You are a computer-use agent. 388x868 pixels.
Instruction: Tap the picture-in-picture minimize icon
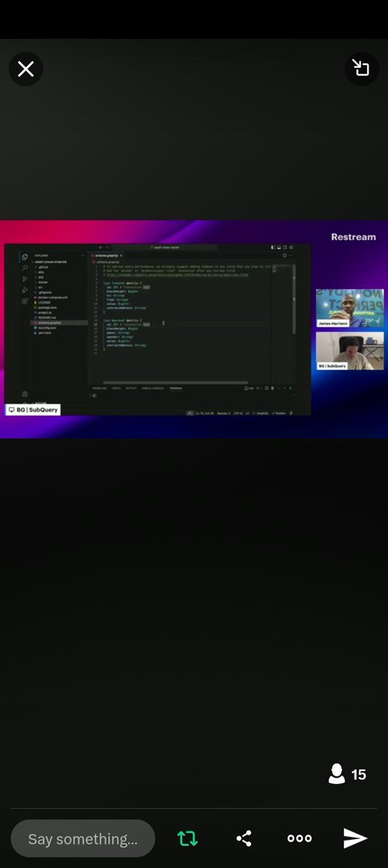point(360,69)
